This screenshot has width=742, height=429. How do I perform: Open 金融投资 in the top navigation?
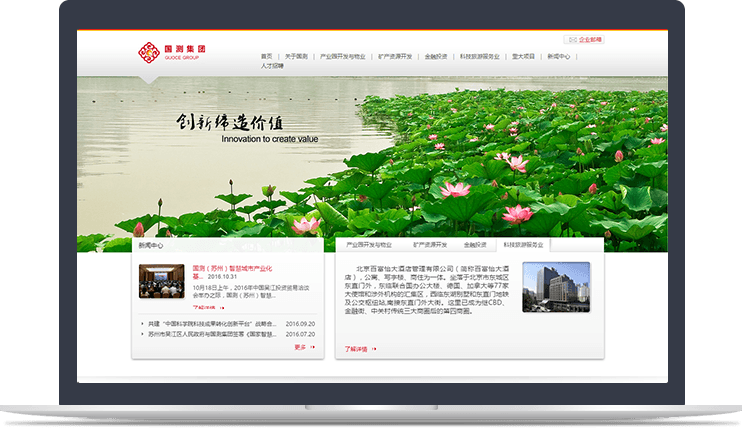point(436,56)
